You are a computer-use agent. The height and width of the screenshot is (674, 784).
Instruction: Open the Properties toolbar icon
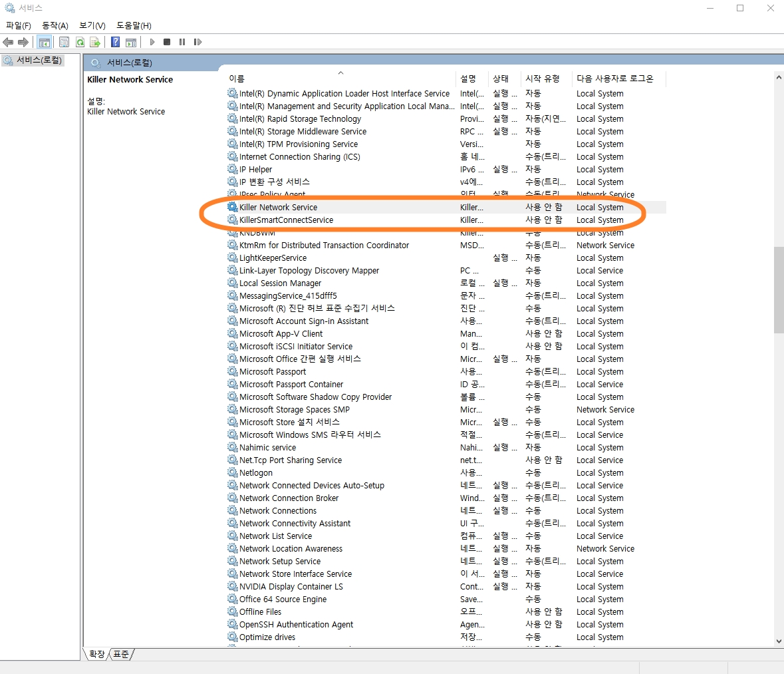pyautogui.click(x=64, y=42)
